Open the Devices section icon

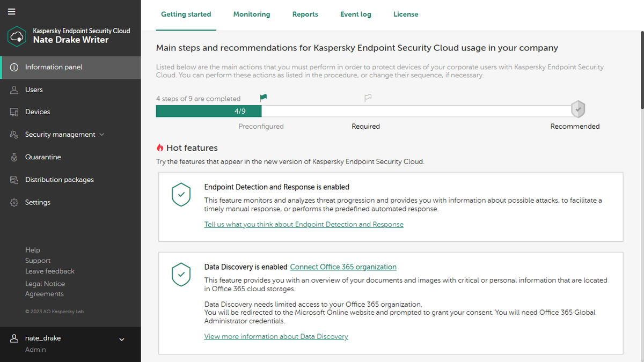14,112
